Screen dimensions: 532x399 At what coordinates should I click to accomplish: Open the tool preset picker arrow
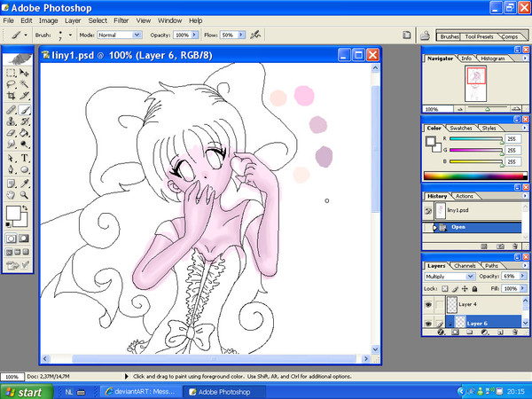pos(26,35)
